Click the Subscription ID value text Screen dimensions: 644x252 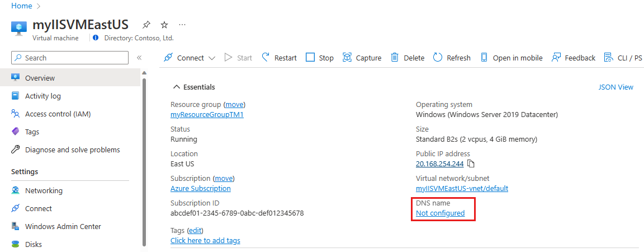click(237, 213)
